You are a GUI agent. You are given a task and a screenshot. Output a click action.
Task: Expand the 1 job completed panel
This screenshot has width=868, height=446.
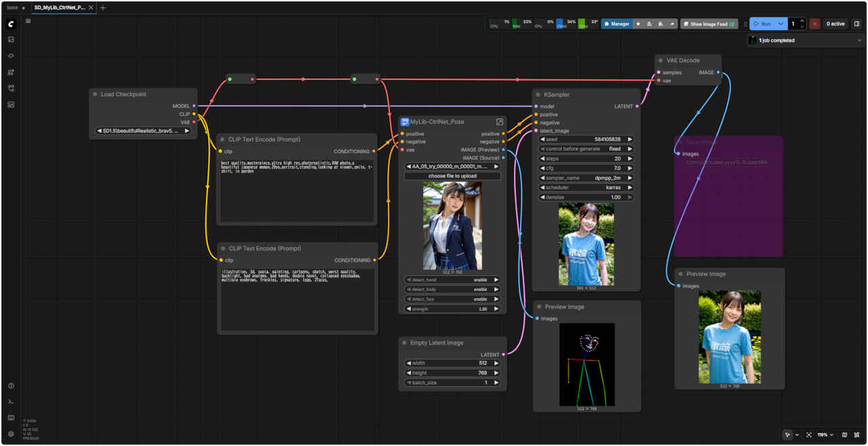coord(860,40)
